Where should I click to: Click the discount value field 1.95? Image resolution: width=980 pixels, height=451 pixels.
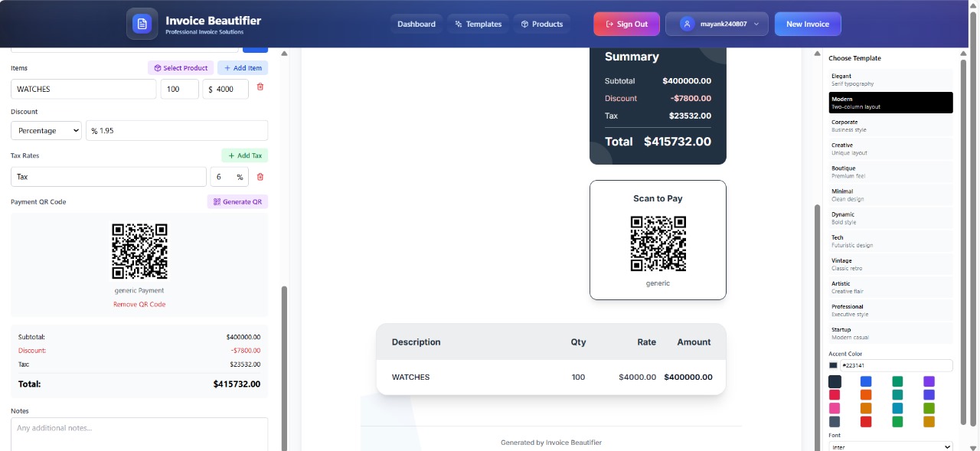coord(177,130)
